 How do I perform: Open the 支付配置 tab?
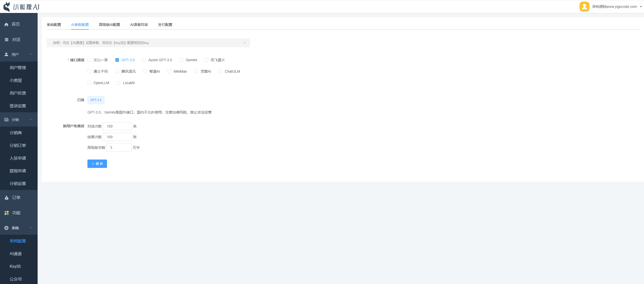click(x=165, y=25)
